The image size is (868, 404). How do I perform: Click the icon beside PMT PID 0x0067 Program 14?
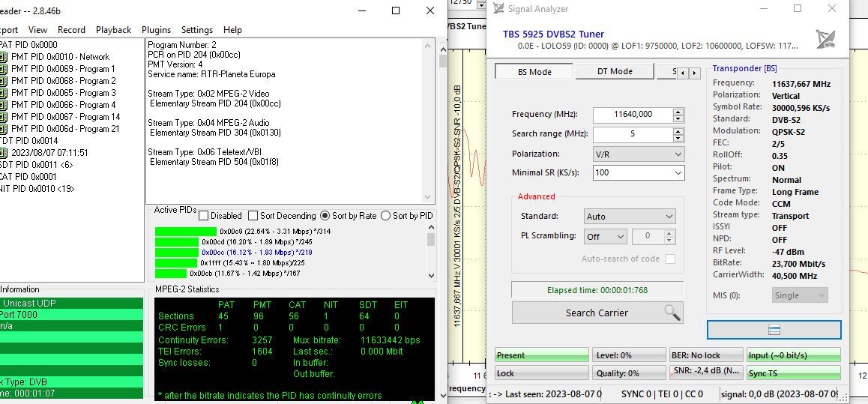point(3,117)
